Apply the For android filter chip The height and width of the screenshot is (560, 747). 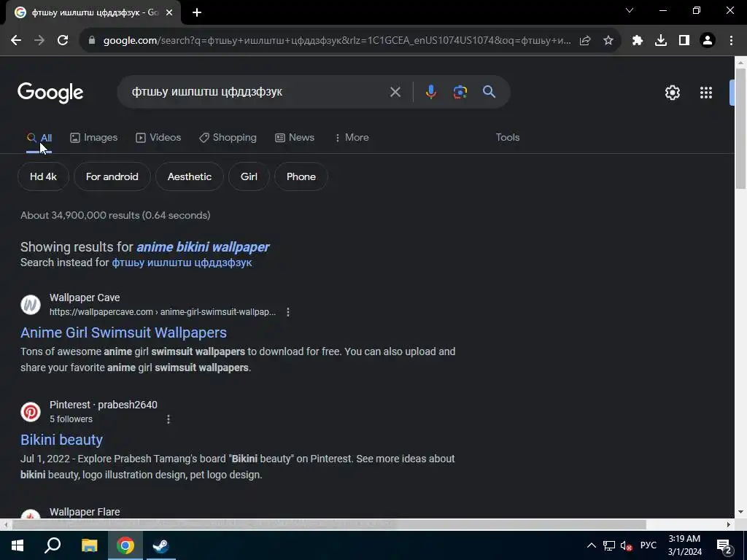pyautogui.click(x=112, y=176)
